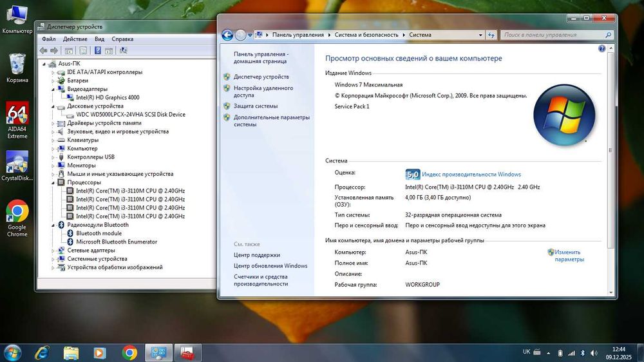Screen dimensions: 644x362
Task: Collapse the Asus-ПК root node
Action: tap(44, 64)
